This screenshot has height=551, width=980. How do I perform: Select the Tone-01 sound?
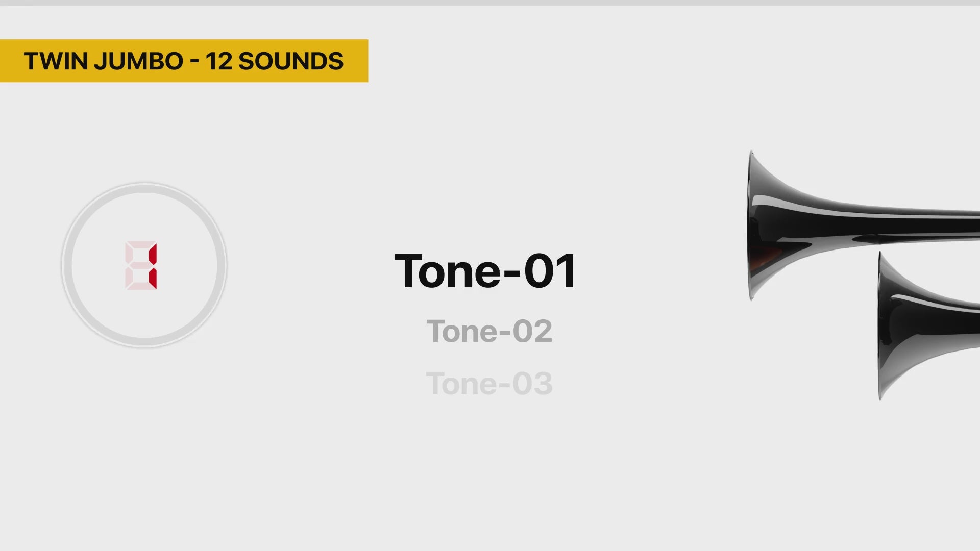pyautogui.click(x=485, y=271)
